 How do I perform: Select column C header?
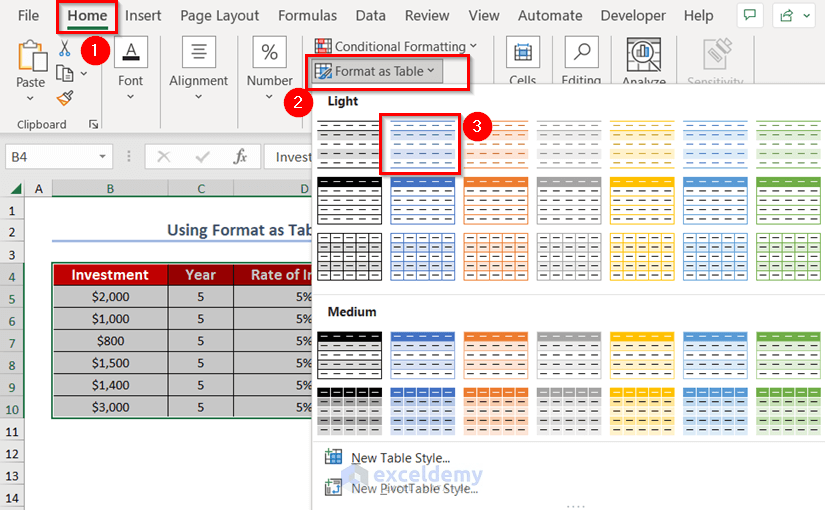click(x=201, y=188)
